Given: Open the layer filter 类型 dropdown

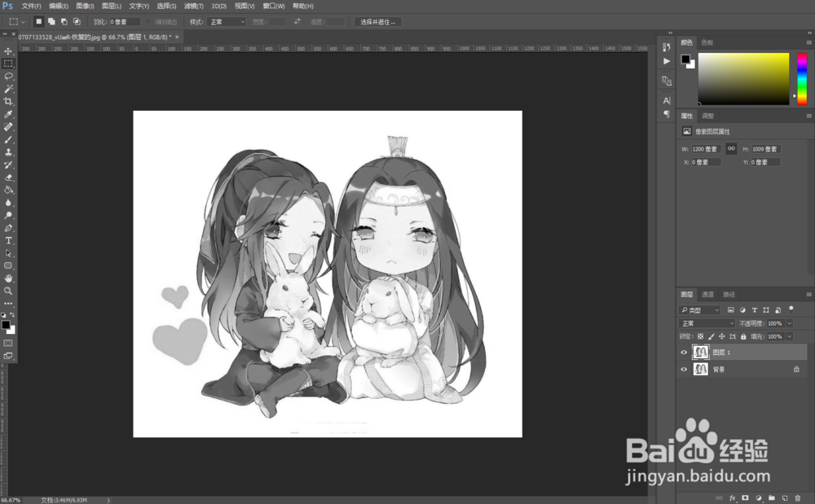Looking at the screenshot, I should click(x=699, y=310).
